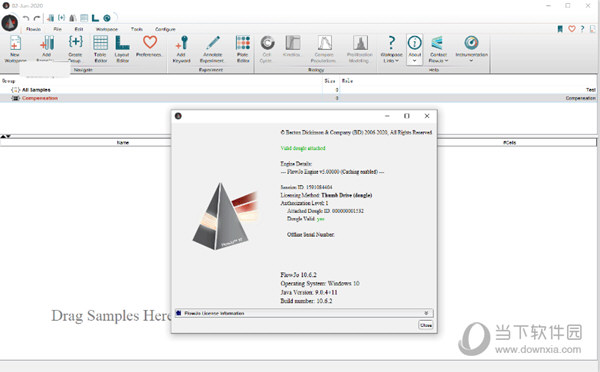This screenshot has height=372, width=600.
Task: Click the 'Java Version: 9.0.4+11' text
Action: click(309, 292)
